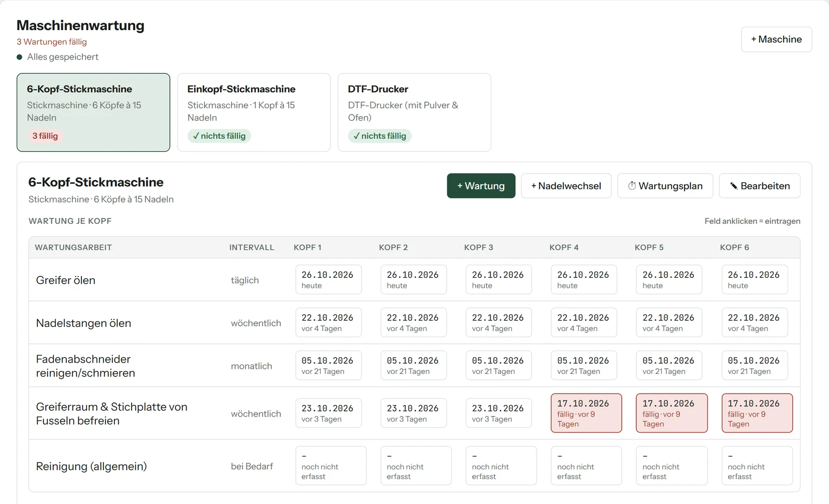The image size is (829, 504).
Task: Click Greifer ölen cell for Kopf 1
Action: (328, 280)
